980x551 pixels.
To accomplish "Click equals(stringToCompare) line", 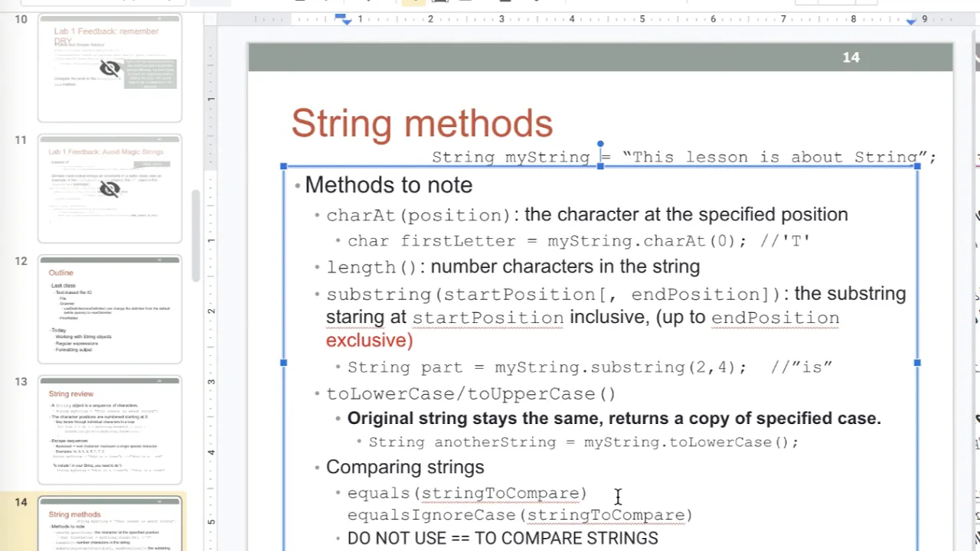I will pyautogui.click(x=467, y=494).
